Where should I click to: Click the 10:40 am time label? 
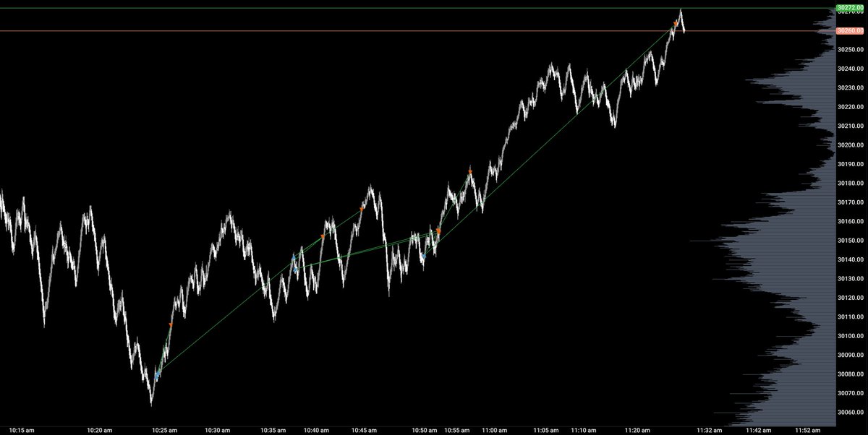pyautogui.click(x=316, y=430)
